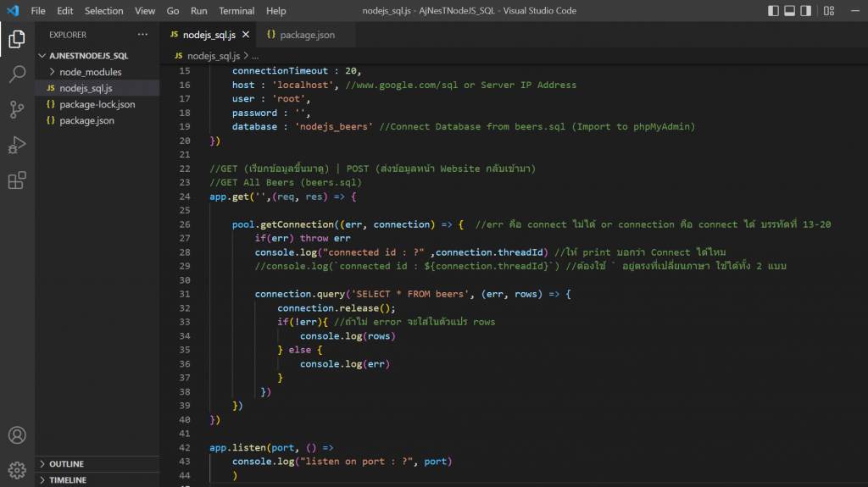Open the Explorer view in activity bar

tap(17, 39)
